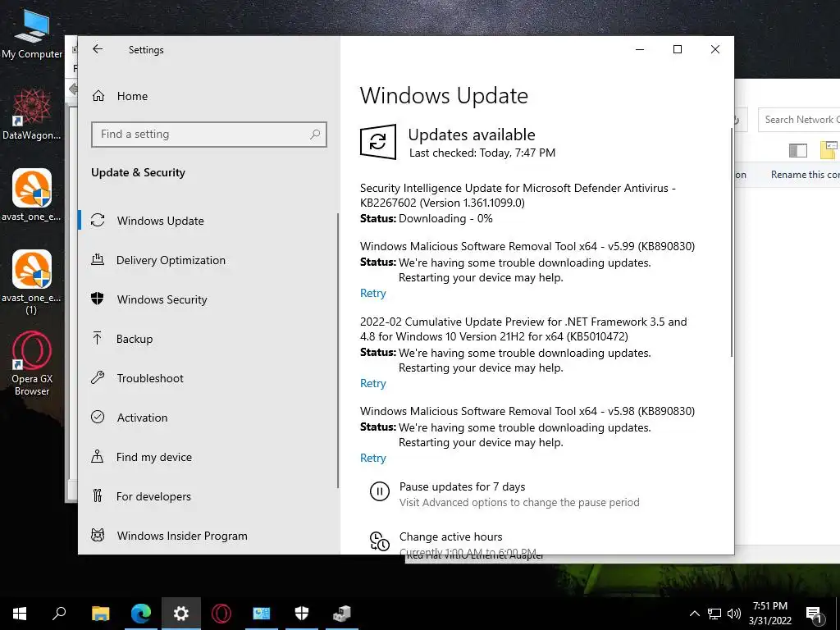Open the network connections taskbar icon
The image size is (840, 630).
coord(342,614)
